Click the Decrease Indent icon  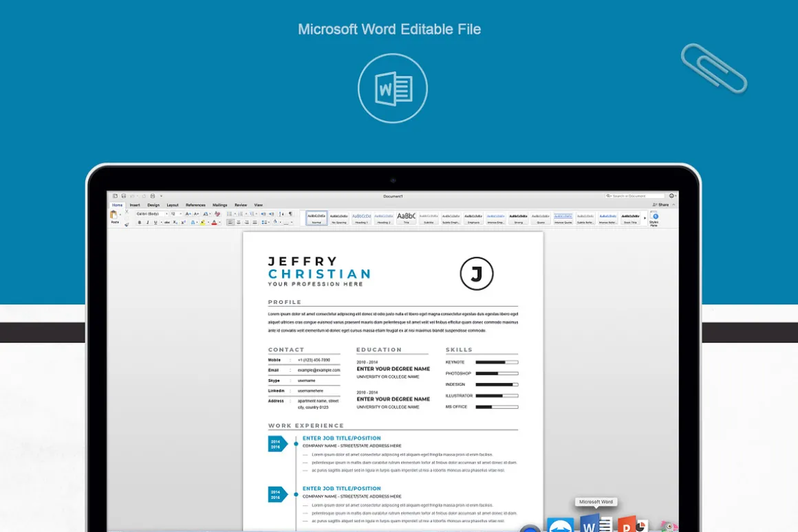coord(263,214)
